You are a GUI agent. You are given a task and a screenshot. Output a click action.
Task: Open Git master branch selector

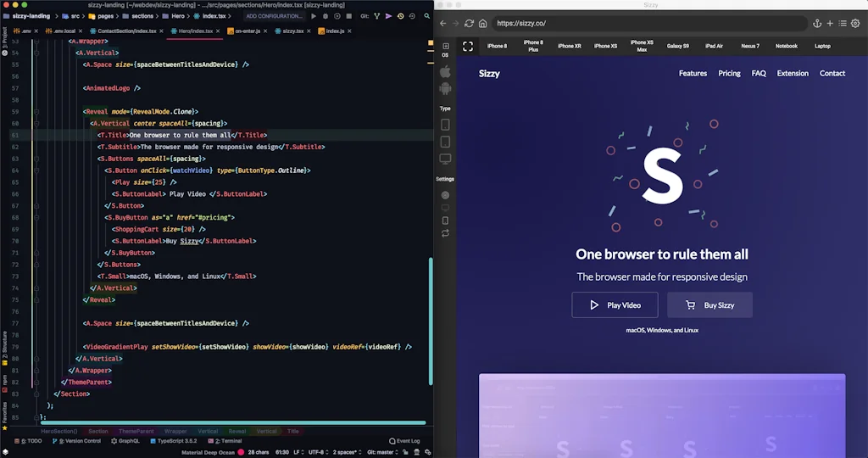[x=386, y=452]
